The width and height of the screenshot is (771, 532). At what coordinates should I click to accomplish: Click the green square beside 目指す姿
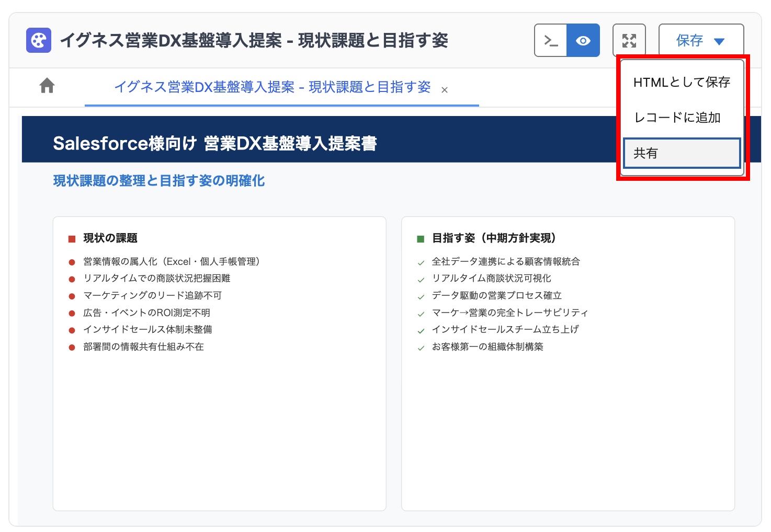coord(421,239)
